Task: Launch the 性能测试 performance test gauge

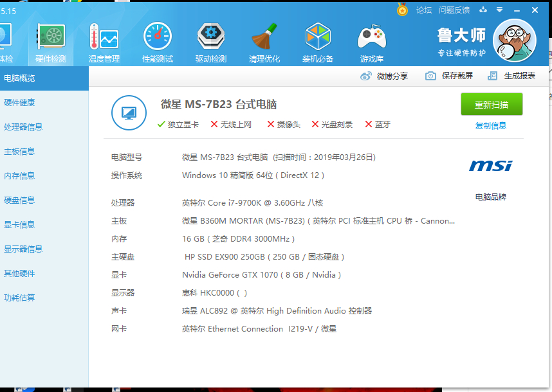Action: [x=158, y=43]
